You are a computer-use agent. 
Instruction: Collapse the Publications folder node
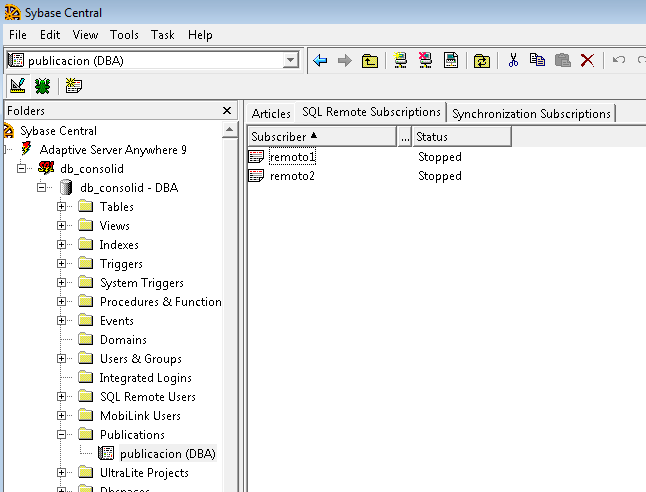pos(62,435)
